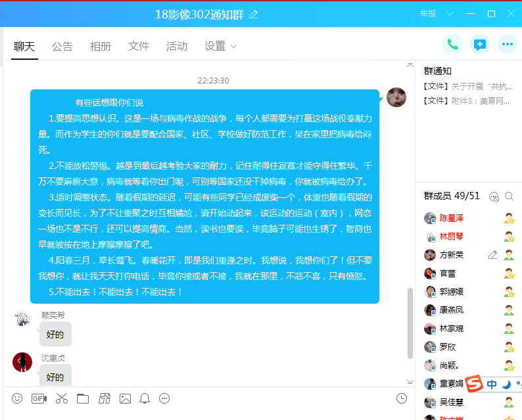
Task: Click the chat area vertical scrollbar
Action: click(x=411, y=322)
